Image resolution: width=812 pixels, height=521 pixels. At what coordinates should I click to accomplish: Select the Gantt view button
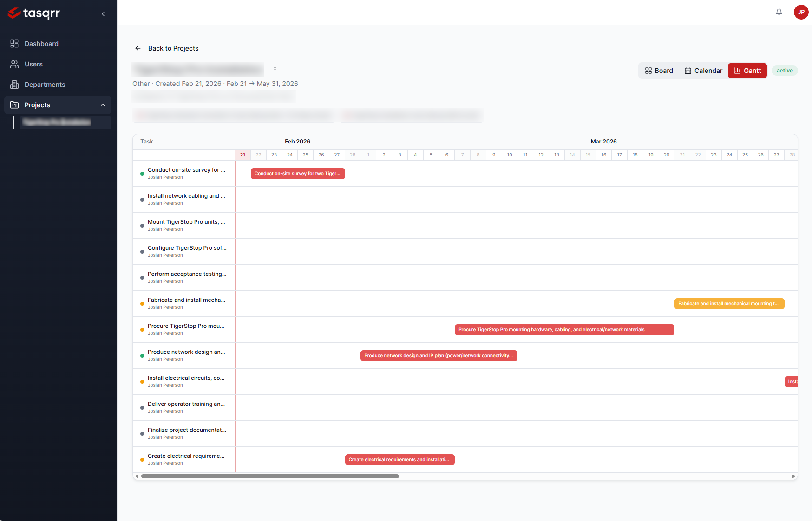pyautogui.click(x=747, y=71)
